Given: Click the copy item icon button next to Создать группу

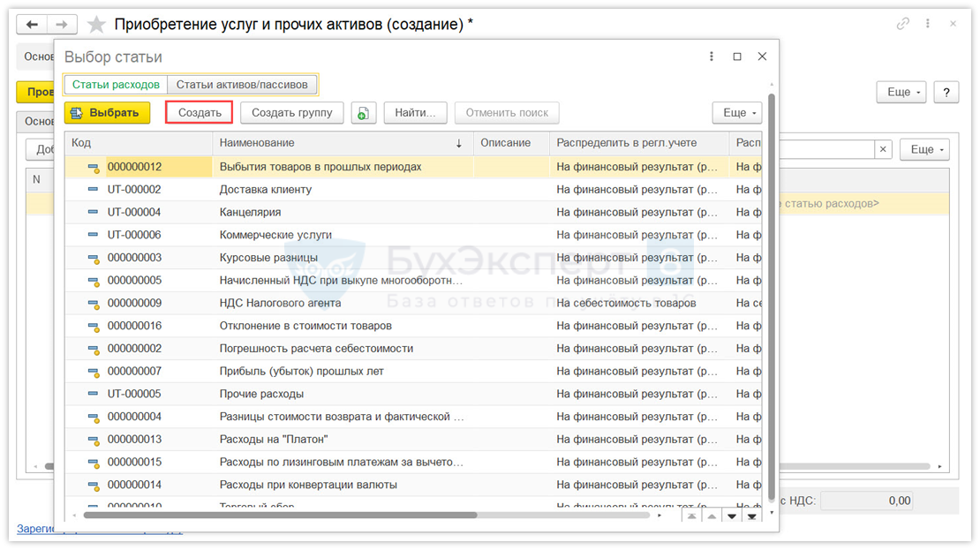Looking at the screenshot, I should click(363, 113).
